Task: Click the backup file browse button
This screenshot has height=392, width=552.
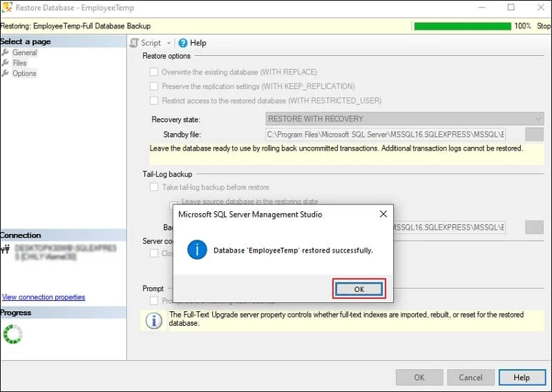Action: pos(534,227)
